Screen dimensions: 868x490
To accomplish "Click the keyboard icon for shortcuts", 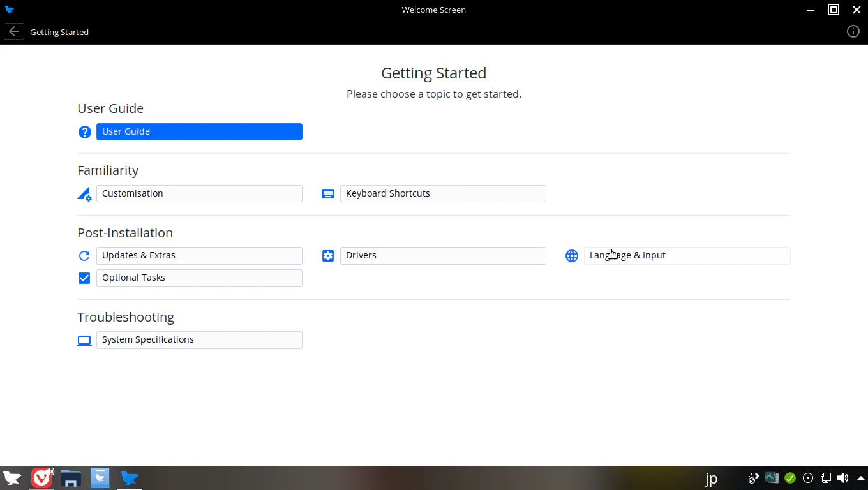I will 328,194.
